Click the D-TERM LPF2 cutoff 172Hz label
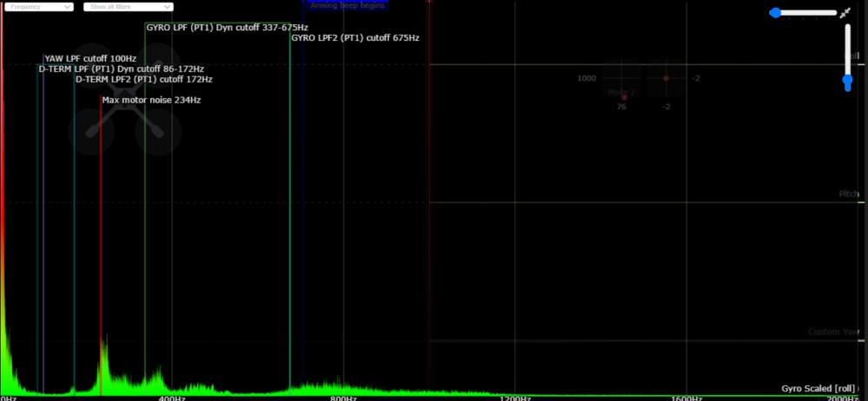 click(x=143, y=79)
